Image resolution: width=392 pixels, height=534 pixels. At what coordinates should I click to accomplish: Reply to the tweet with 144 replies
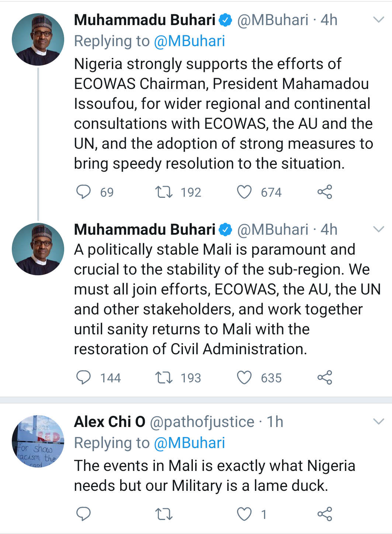pyautogui.click(x=83, y=378)
